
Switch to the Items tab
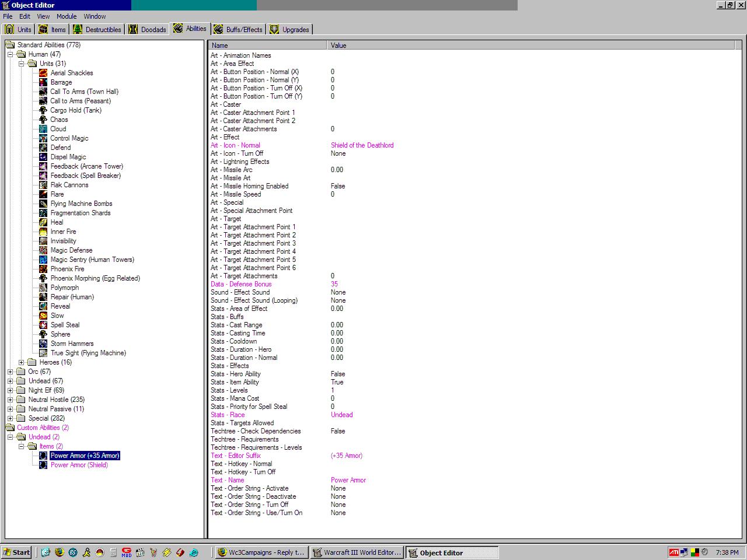click(x=53, y=29)
